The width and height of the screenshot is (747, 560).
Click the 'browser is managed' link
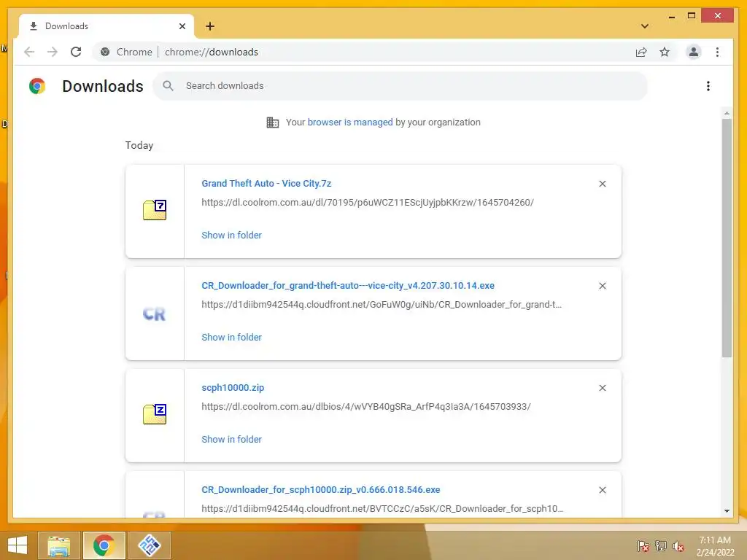point(350,122)
